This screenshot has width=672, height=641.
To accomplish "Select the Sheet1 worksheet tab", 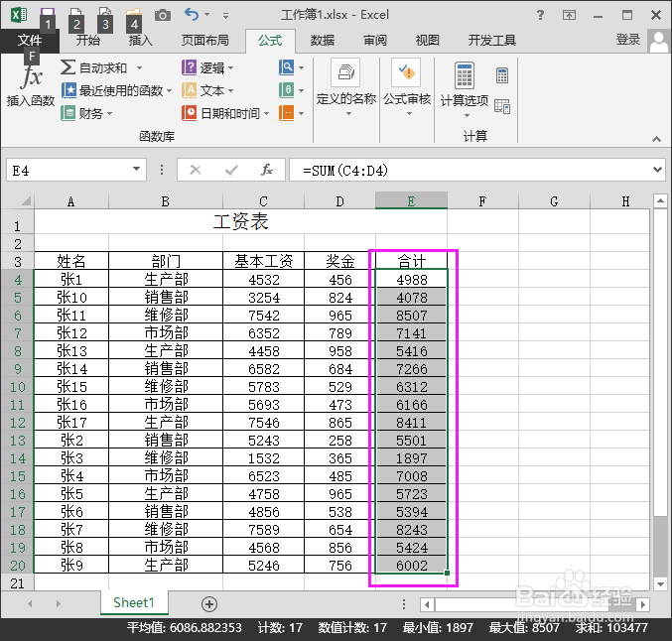I will [134, 602].
